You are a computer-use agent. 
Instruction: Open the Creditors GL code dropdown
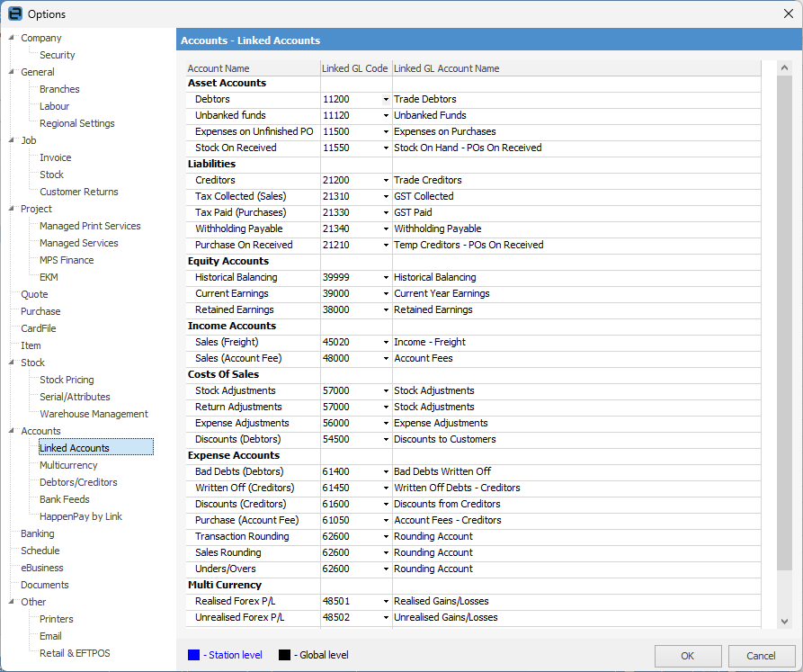click(386, 180)
